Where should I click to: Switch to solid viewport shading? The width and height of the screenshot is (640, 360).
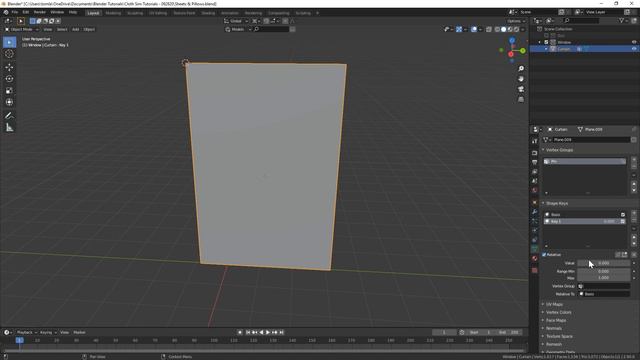tap(503, 29)
